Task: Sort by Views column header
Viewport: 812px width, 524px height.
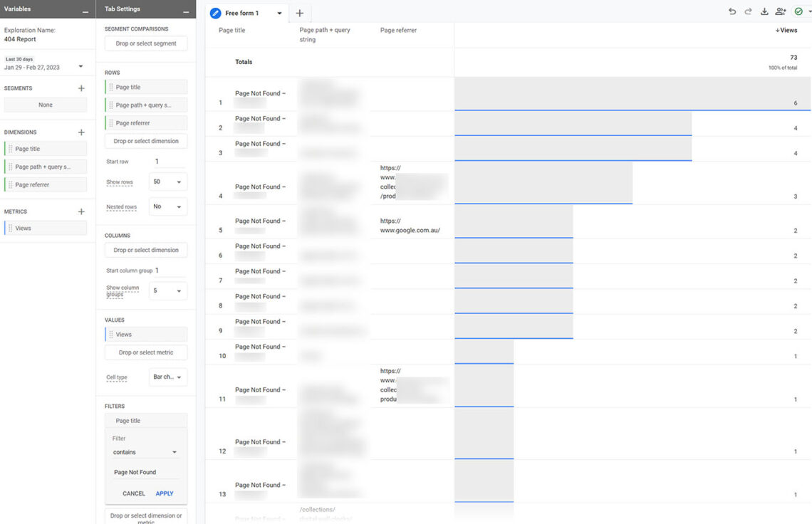Action: point(786,30)
